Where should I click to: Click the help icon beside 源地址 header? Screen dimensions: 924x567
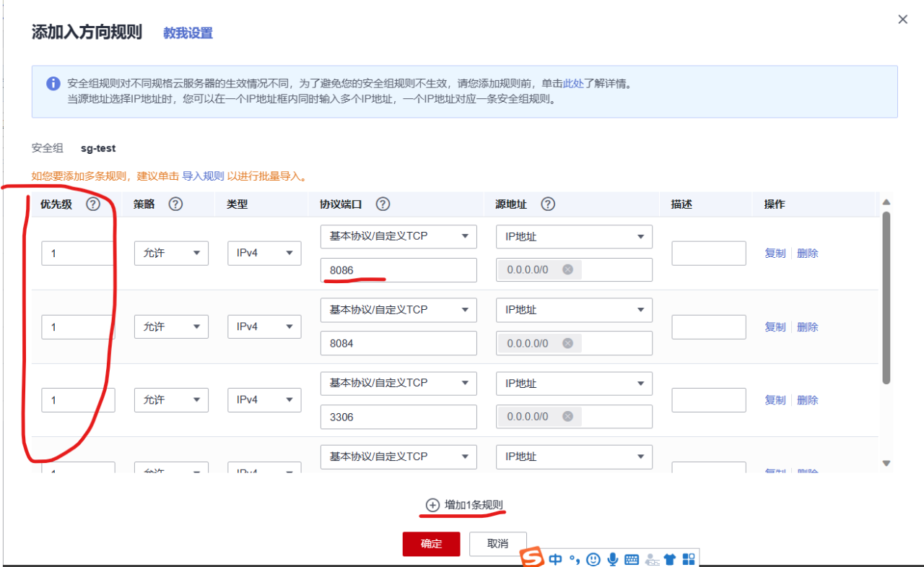click(548, 204)
